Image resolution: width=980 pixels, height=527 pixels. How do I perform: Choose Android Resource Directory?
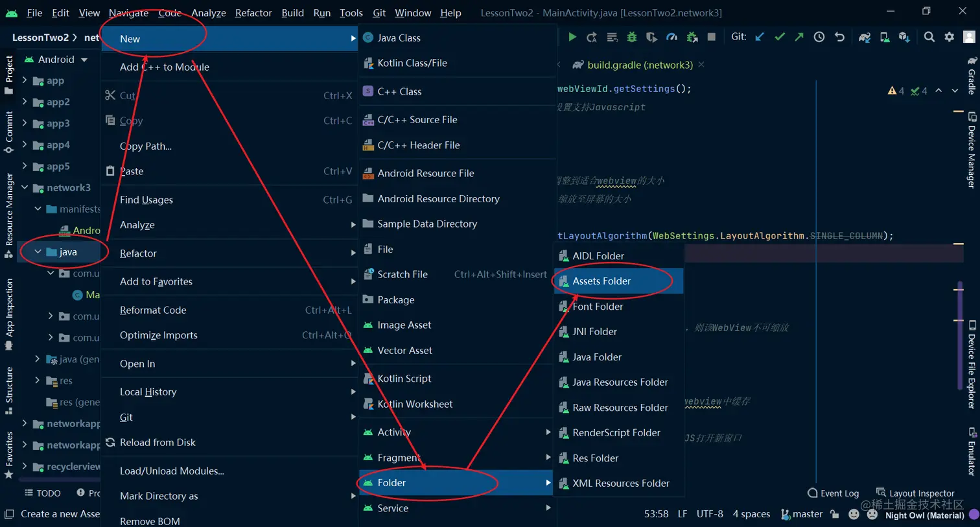tap(458, 198)
